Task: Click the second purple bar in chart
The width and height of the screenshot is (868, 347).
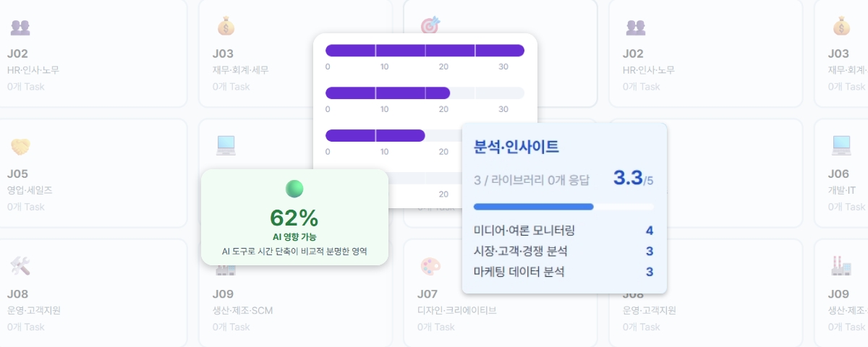Action: click(388, 93)
